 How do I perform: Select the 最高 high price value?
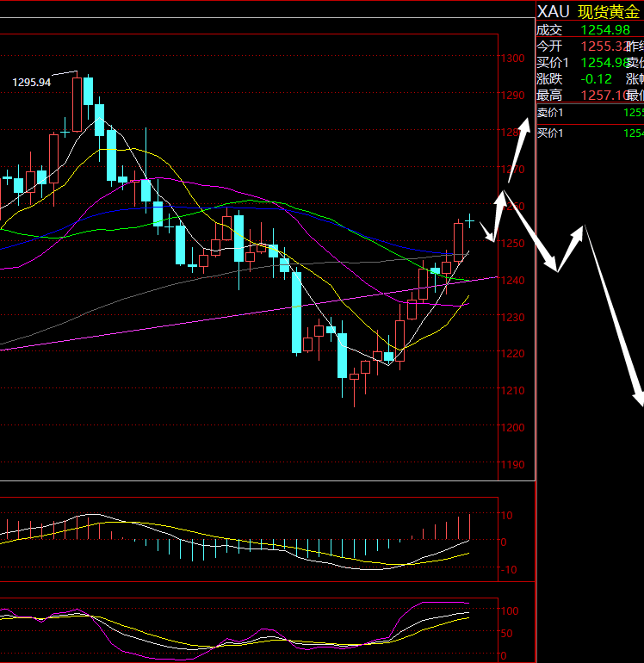tap(604, 95)
